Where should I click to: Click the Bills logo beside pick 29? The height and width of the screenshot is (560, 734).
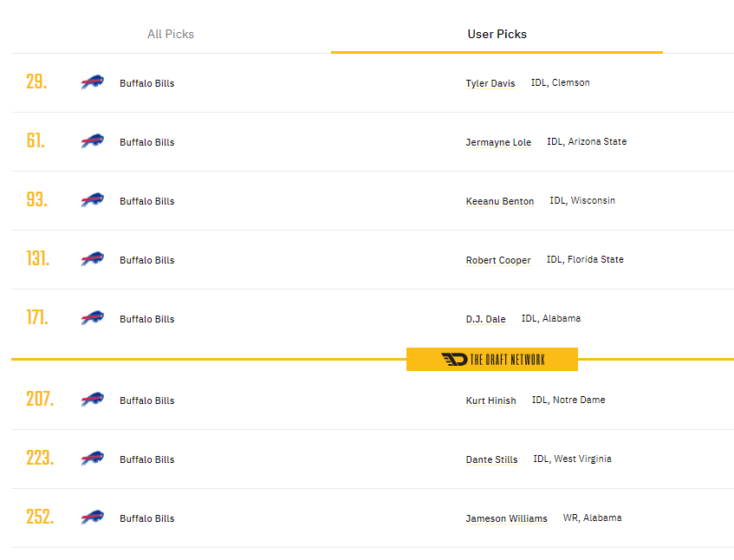[92, 82]
